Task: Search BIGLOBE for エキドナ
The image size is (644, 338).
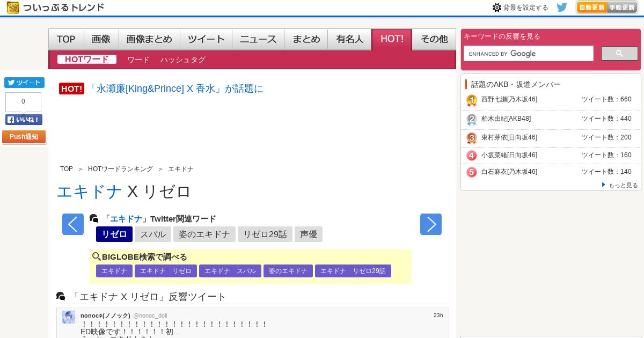Action: (x=114, y=271)
